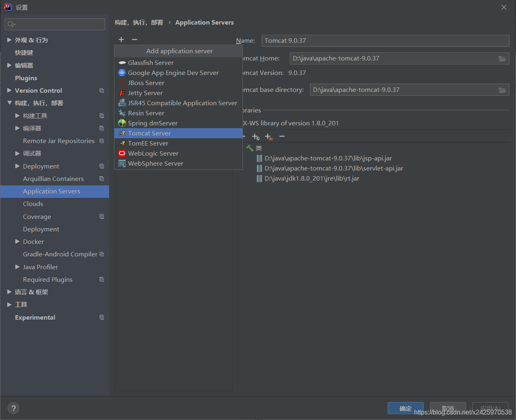Expand the 工具 settings group
The height and width of the screenshot is (420, 516).
(x=9, y=304)
